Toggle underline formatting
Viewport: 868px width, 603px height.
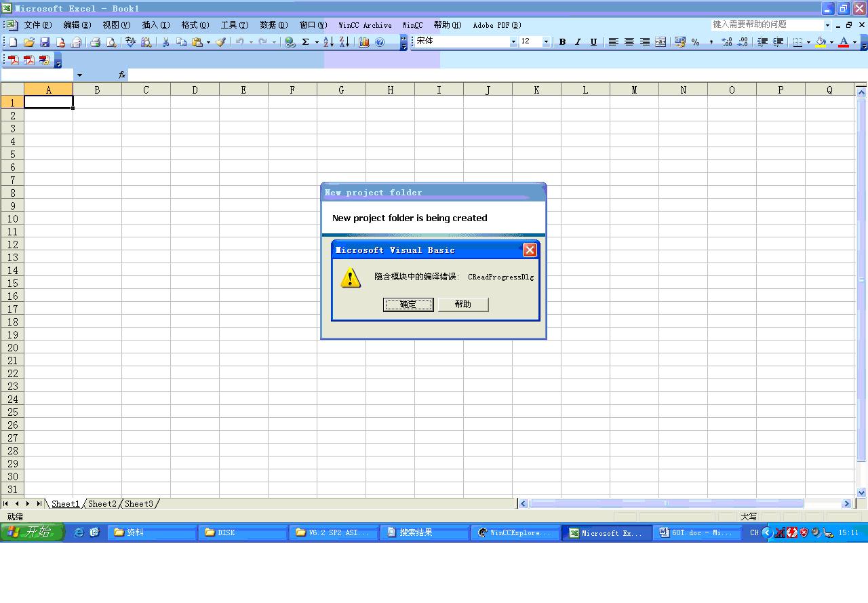click(593, 42)
